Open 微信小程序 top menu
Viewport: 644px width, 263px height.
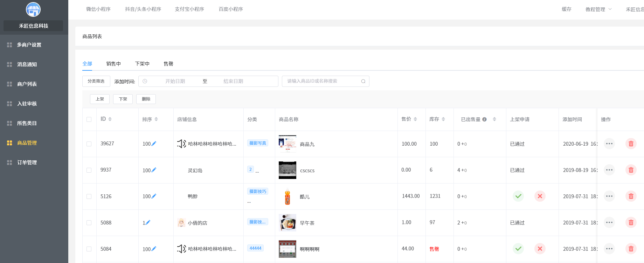click(x=98, y=9)
